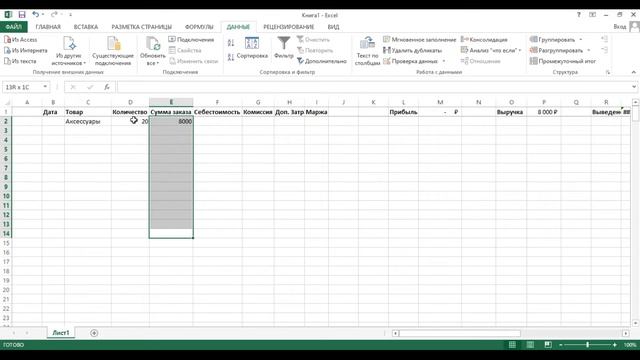Switch to ГЛАВНАЯ tab
Viewport: 640px width, 360px height.
48,27
